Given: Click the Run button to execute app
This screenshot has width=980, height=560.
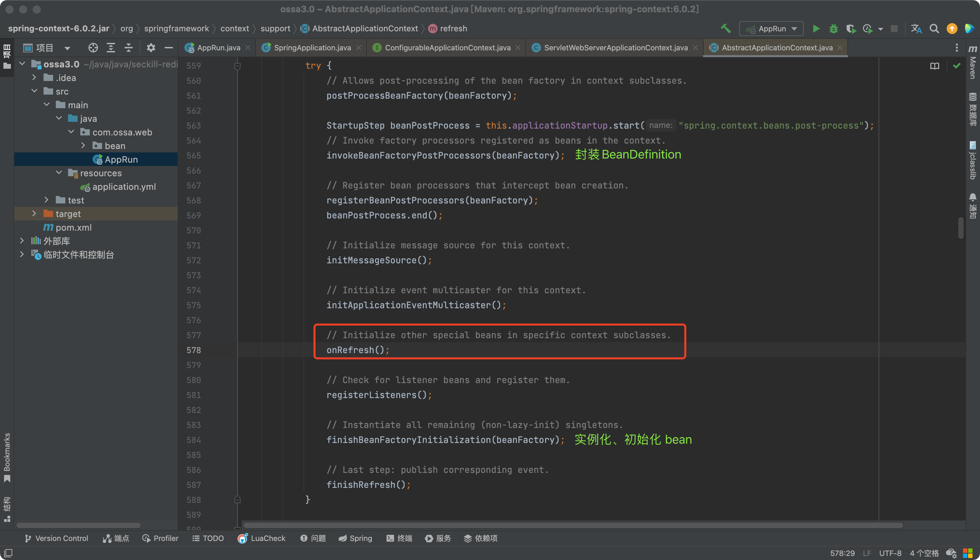Looking at the screenshot, I should point(816,28).
